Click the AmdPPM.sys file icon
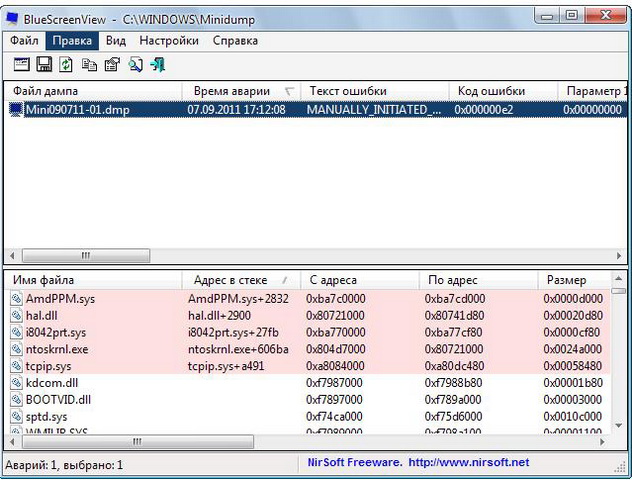Screen dimensions: 632x480 click(16, 298)
